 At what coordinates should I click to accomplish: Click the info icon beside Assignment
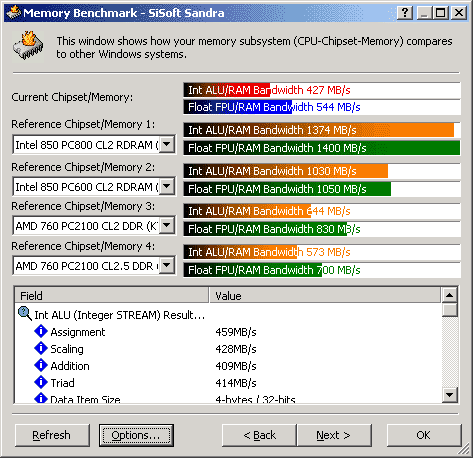tap(41, 331)
